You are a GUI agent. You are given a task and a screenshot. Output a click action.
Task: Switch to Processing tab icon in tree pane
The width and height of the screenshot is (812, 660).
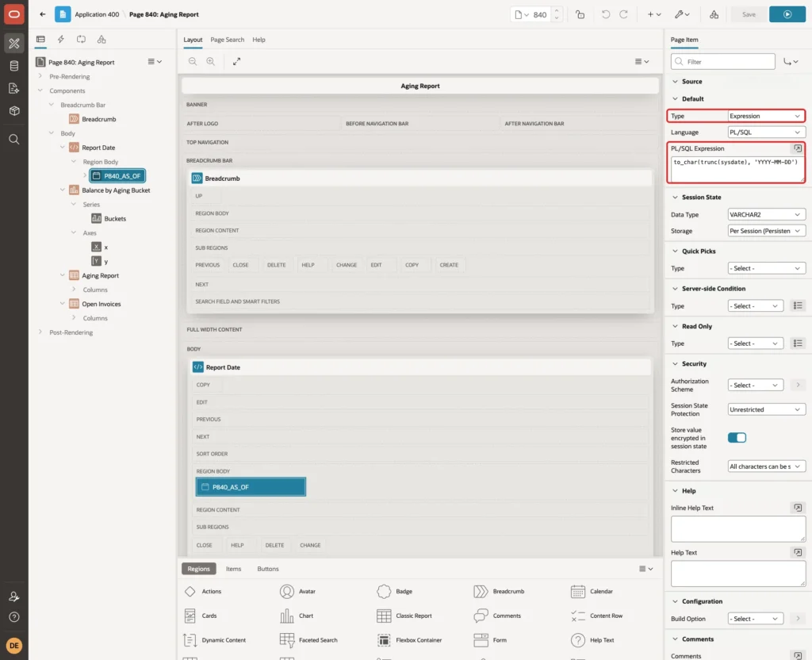(82, 40)
